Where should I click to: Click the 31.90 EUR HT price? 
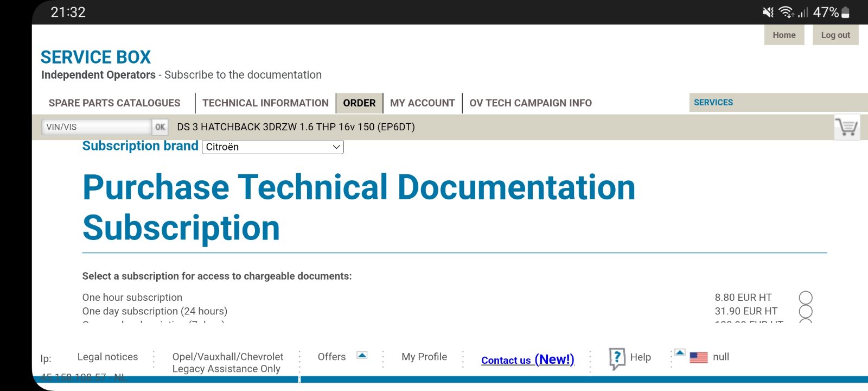tap(746, 311)
